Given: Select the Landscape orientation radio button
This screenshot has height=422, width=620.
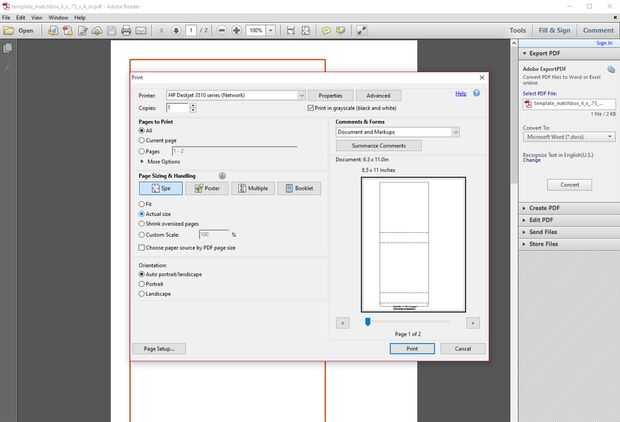Looking at the screenshot, I should point(142,294).
